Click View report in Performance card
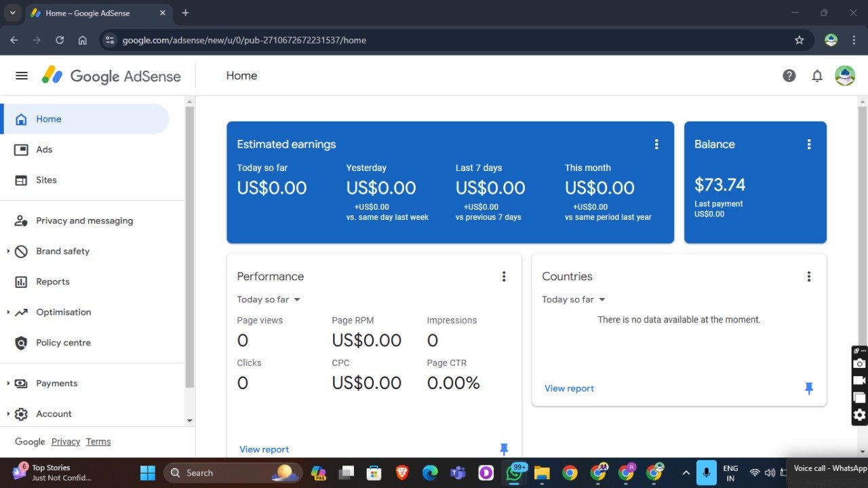Screen dimensions: 868x488 coord(264,449)
